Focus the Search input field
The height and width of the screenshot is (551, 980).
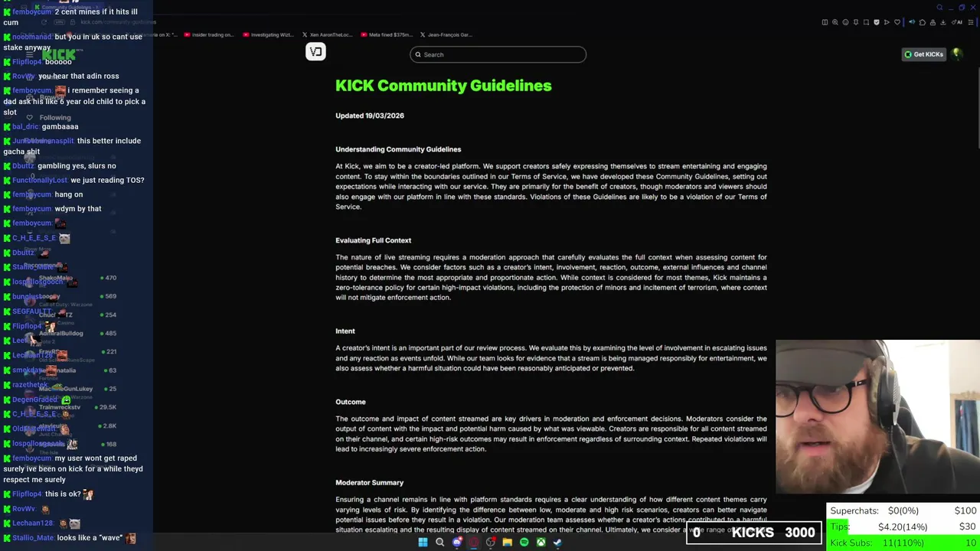coord(498,55)
